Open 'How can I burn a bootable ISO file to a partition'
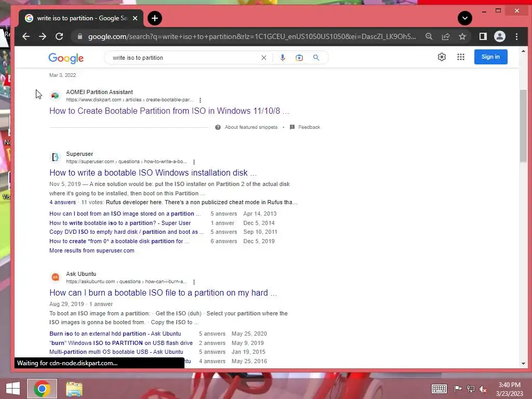The height and width of the screenshot is (399, 532). [x=163, y=293]
